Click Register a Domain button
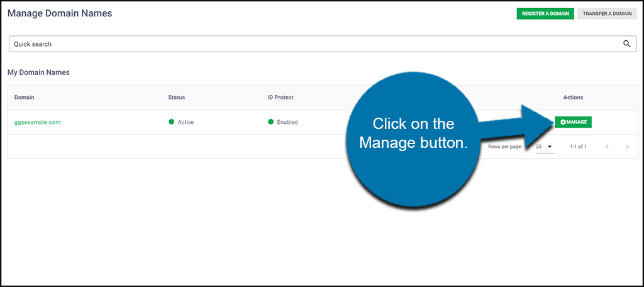The height and width of the screenshot is (287, 644). [x=545, y=14]
